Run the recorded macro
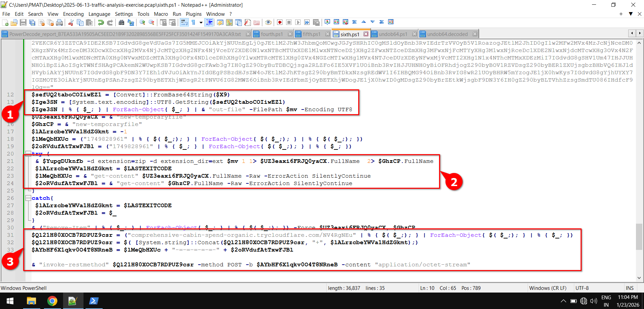The image size is (644, 309). (298, 22)
